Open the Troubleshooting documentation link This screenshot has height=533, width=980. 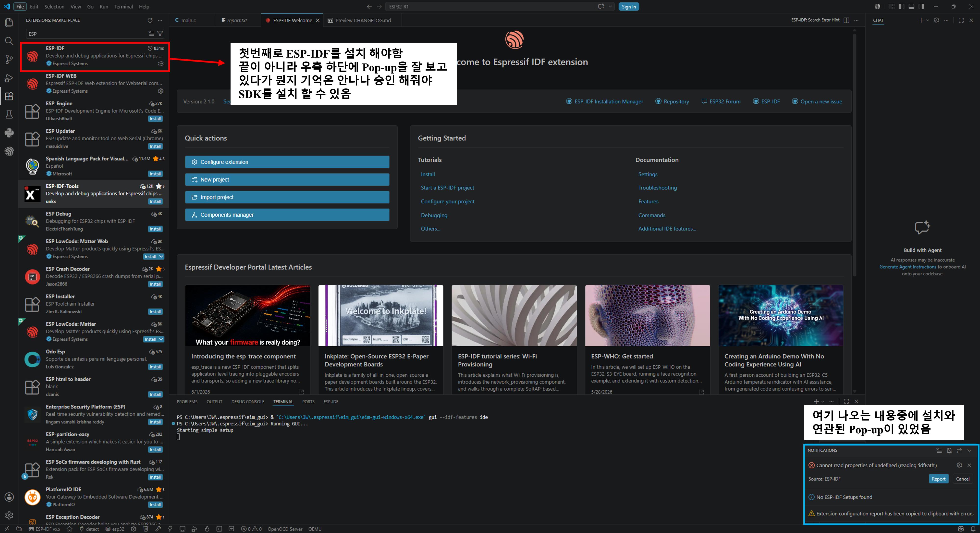coord(657,188)
